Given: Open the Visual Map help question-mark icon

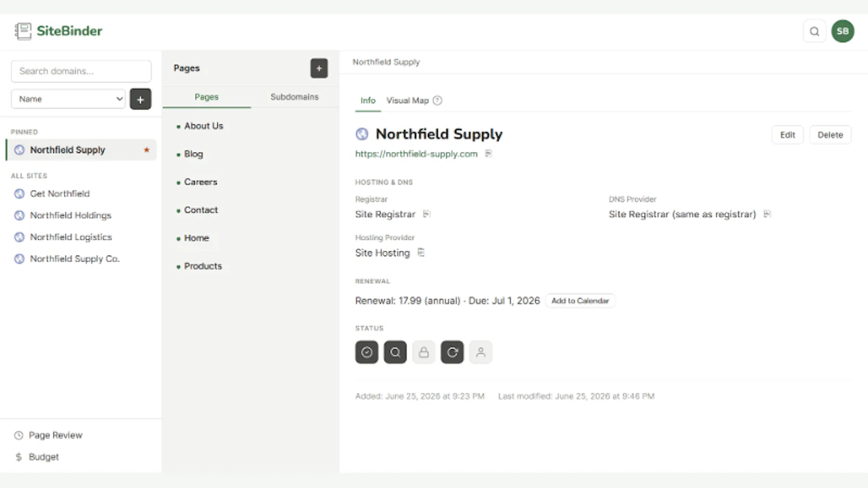Looking at the screenshot, I should [x=437, y=100].
